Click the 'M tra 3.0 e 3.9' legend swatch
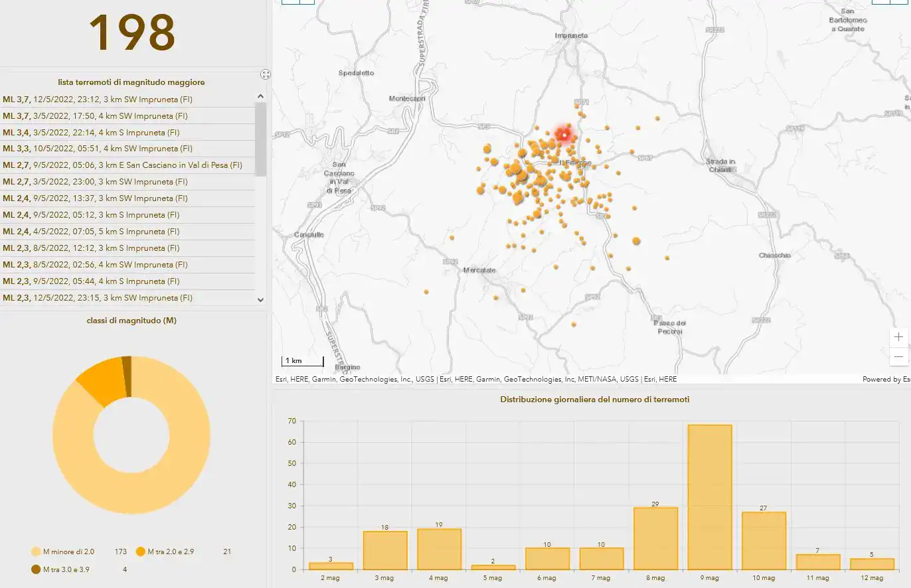Screen dimensions: 911x588 (36, 569)
